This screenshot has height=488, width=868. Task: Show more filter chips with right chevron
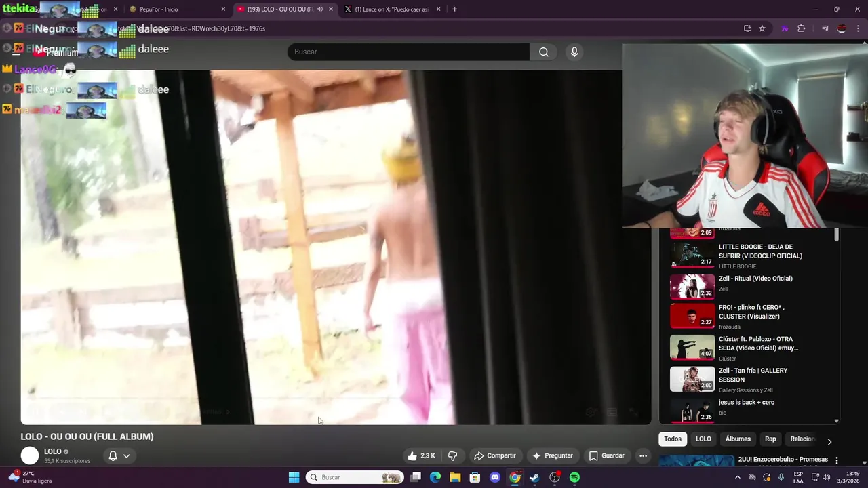829,441
